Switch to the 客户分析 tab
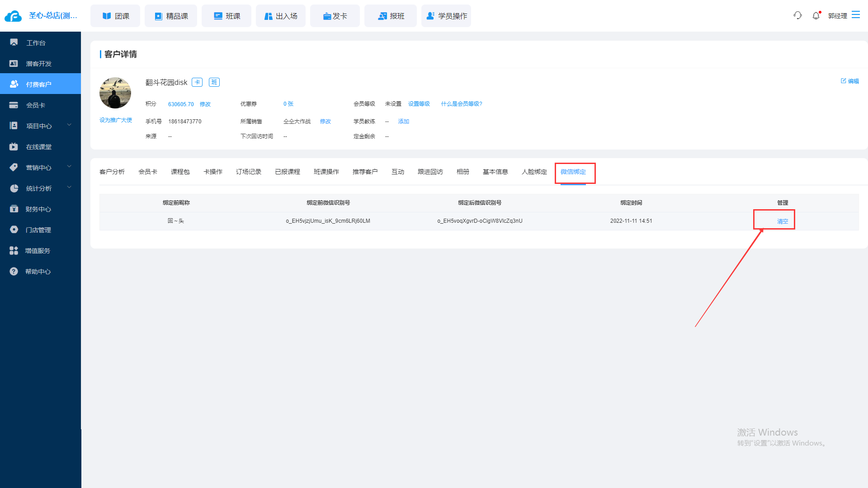This screenshot has height=488, width=868. 112,172
